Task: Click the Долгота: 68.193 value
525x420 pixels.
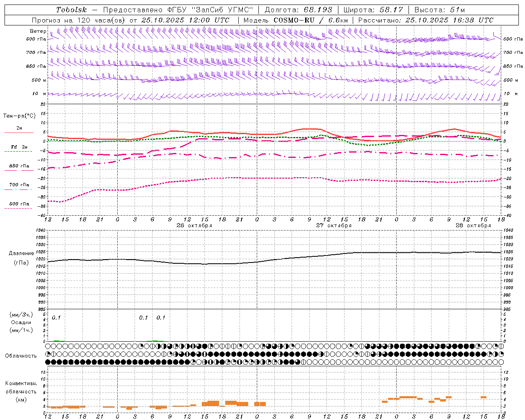Action: tap(298, 10)
